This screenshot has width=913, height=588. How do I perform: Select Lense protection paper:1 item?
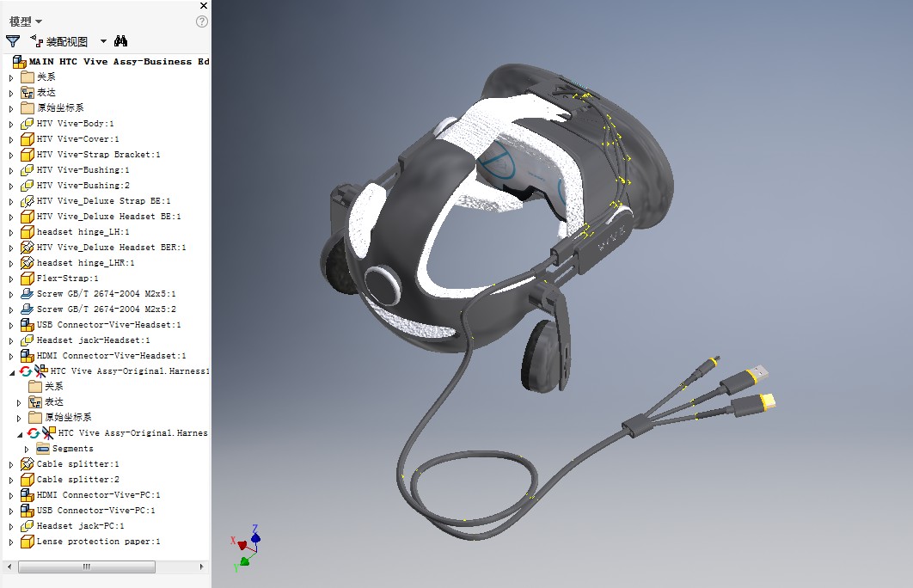point(98,542)
